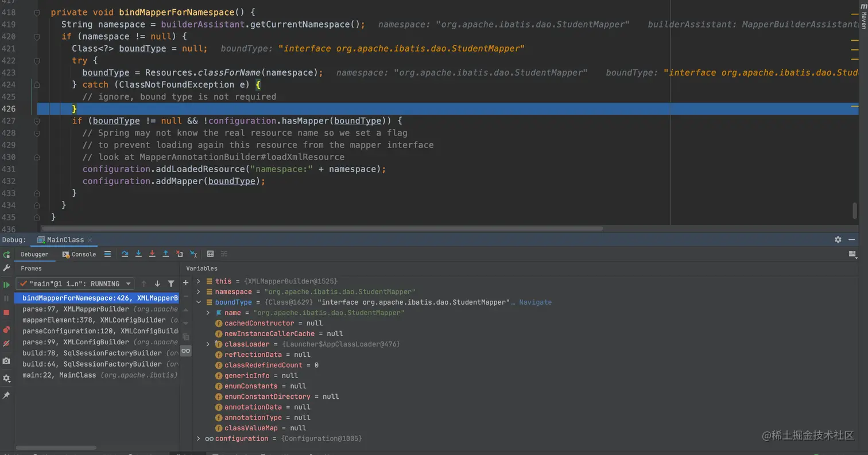Close the MainClass debug tab
Screen dimensions: 868x455
click(90, 240)
